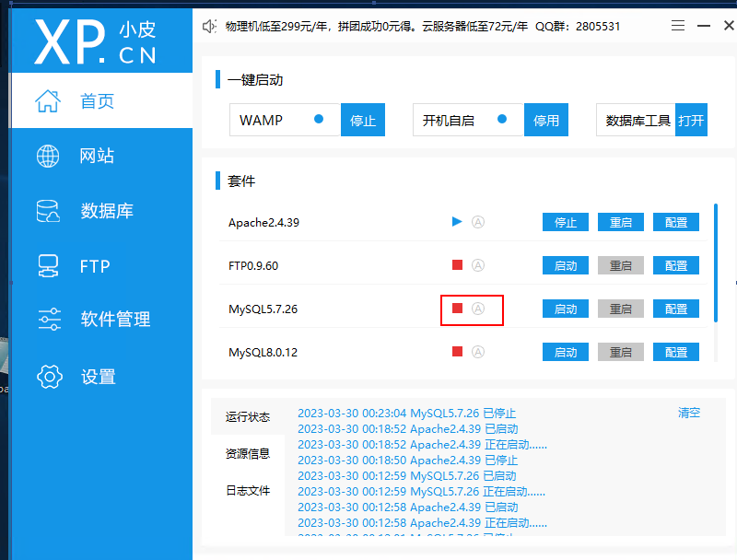Select the FTP sidebar item

pos(101,266)
